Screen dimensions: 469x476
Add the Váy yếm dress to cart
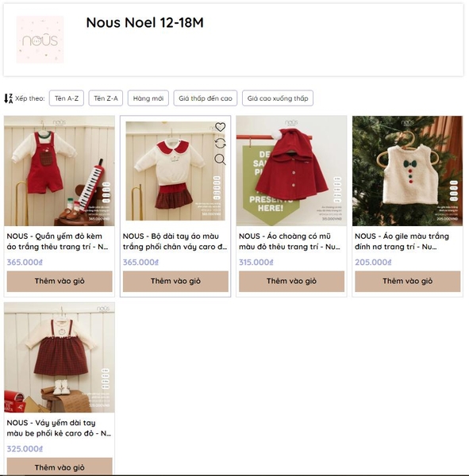click(60, 466)
